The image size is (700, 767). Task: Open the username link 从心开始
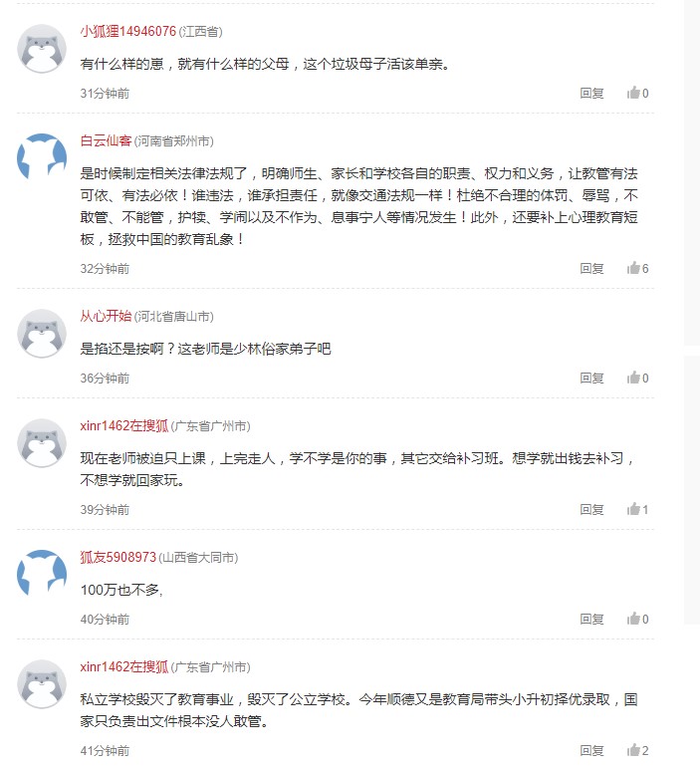pos(106,317)
